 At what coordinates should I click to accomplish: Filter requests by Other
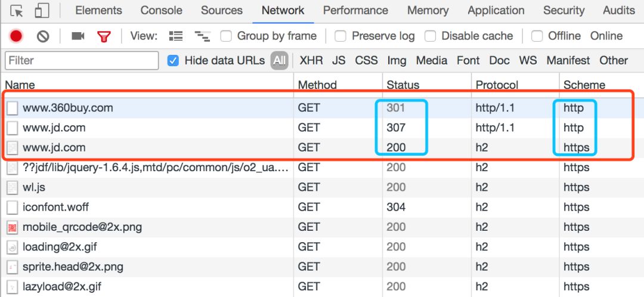pyautogui.click(x=614, y=61)
